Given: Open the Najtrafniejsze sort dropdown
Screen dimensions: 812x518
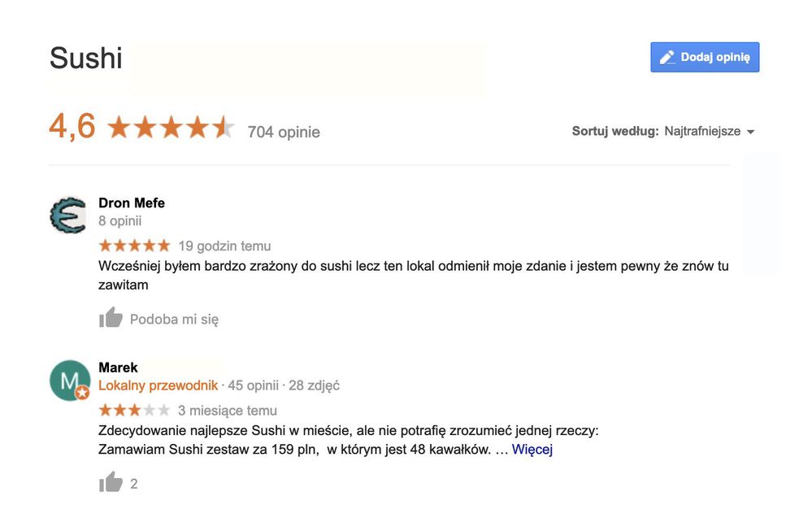Looking at the screenshot, I should click(x=701, y=131).
